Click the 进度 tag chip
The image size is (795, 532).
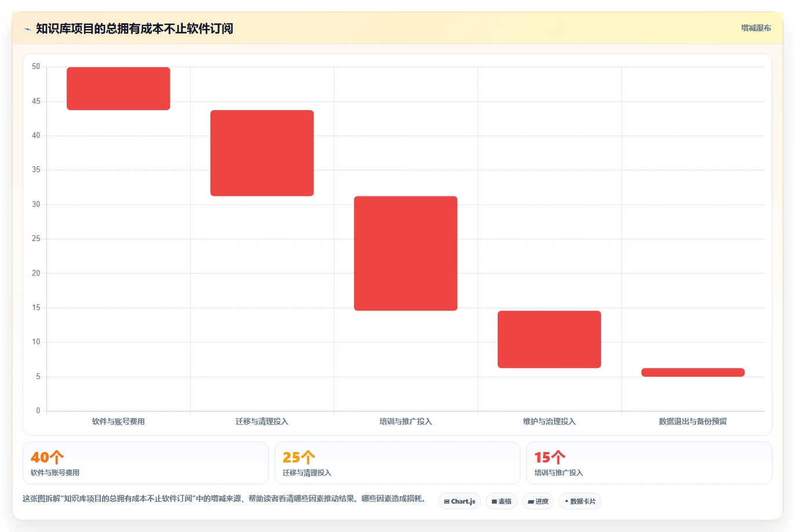(x=538, y=501)
